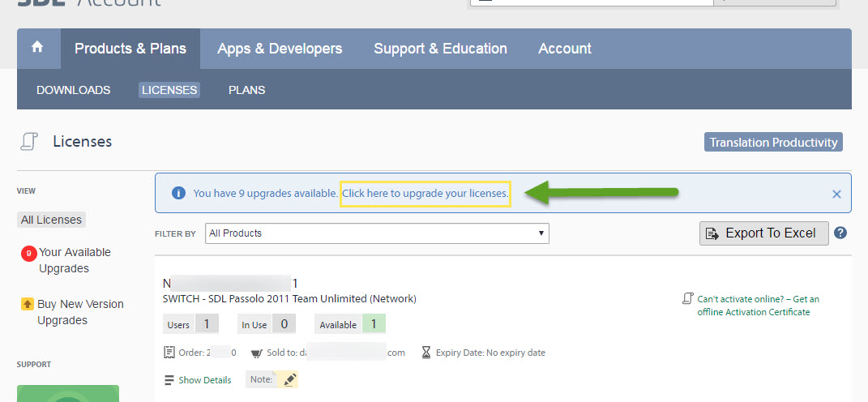Switch to the PLANS tab
Viewport: 868px width, 402px height.
(246, 90)
